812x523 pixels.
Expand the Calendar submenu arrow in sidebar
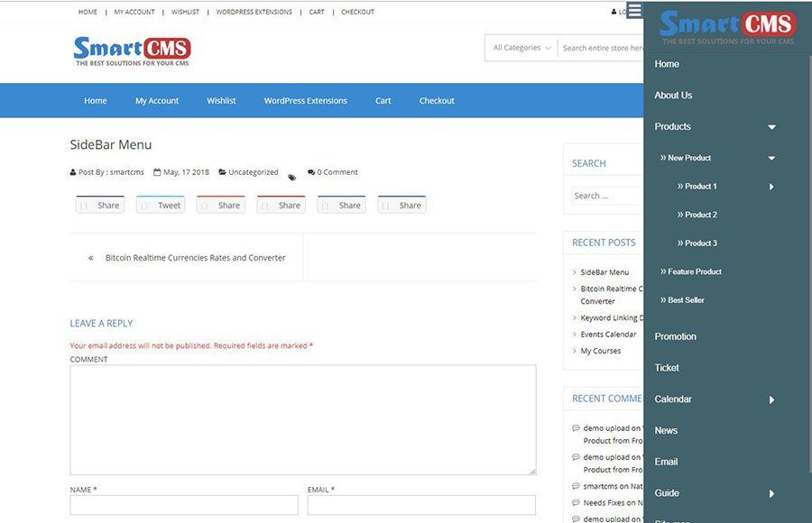coord(771,399)
